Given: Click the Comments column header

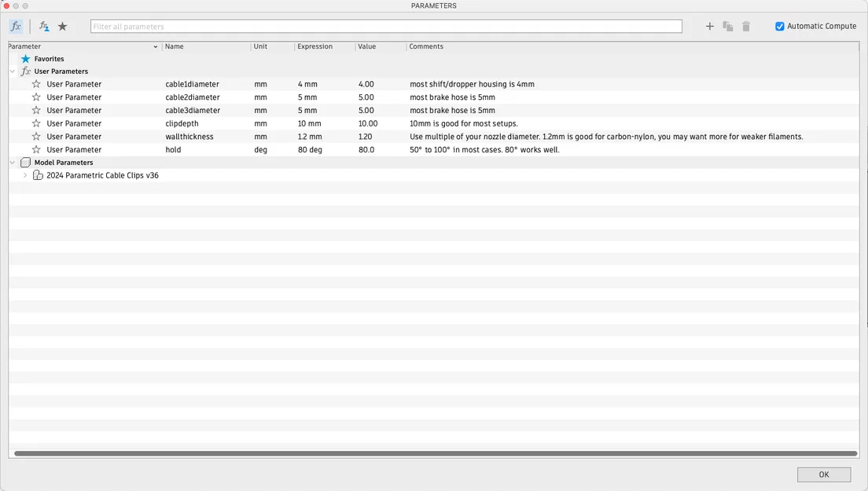Looking at the screenshot, I should [426, 46].
